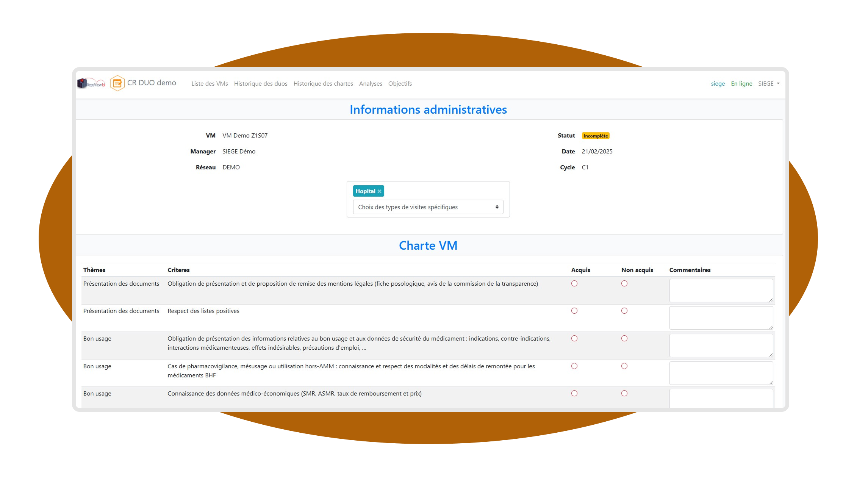Click the RepsView BI logo icon
Viewport: 868px width, 477px height.
coord(91,83)
